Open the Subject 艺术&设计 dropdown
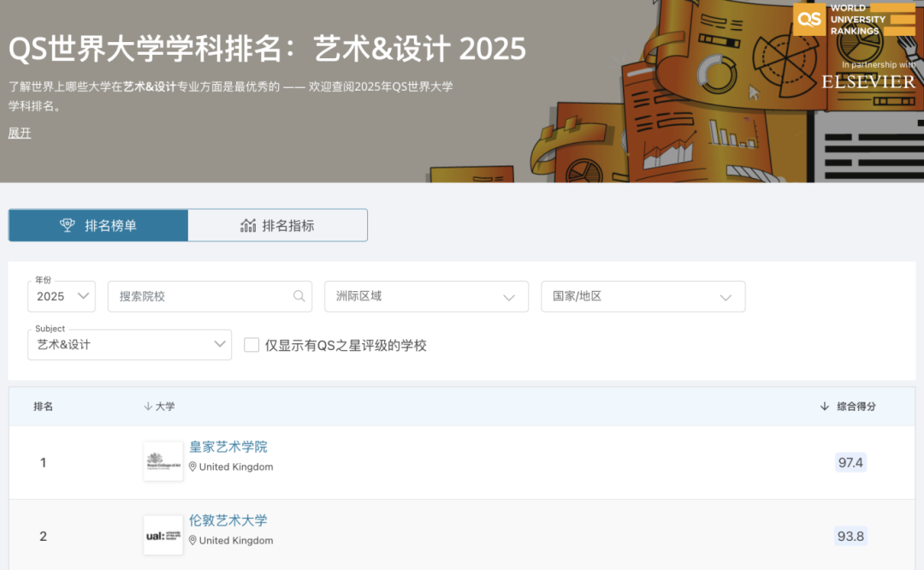The height and width of the screenshot is (570, 924). pos(130,345)
